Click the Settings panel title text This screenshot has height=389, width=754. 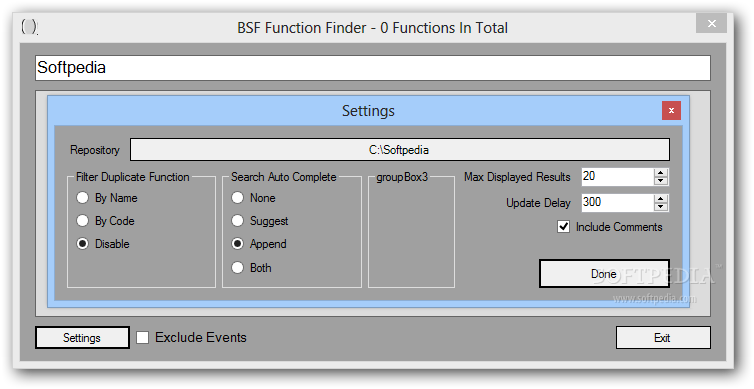(x=368, y=111)
